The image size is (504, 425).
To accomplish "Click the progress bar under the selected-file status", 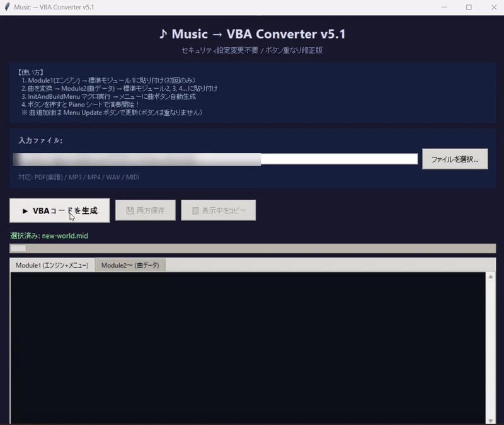I will [x=253, y=248].
